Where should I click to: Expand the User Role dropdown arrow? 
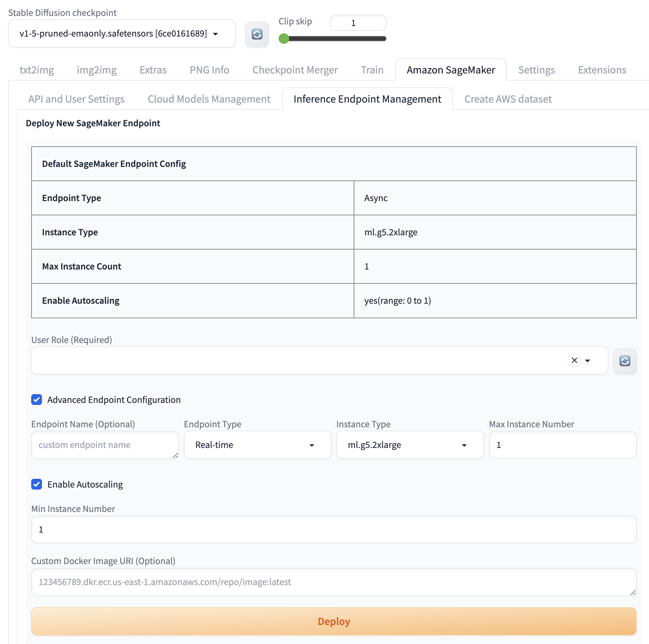pyautogui.click(x=588, y=361)
